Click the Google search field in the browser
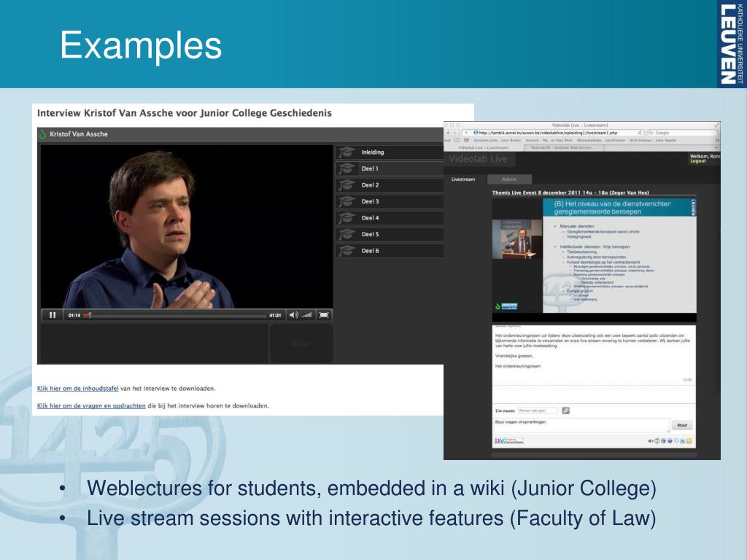Viewport: 747px width, 560px height. click(681, 133)
